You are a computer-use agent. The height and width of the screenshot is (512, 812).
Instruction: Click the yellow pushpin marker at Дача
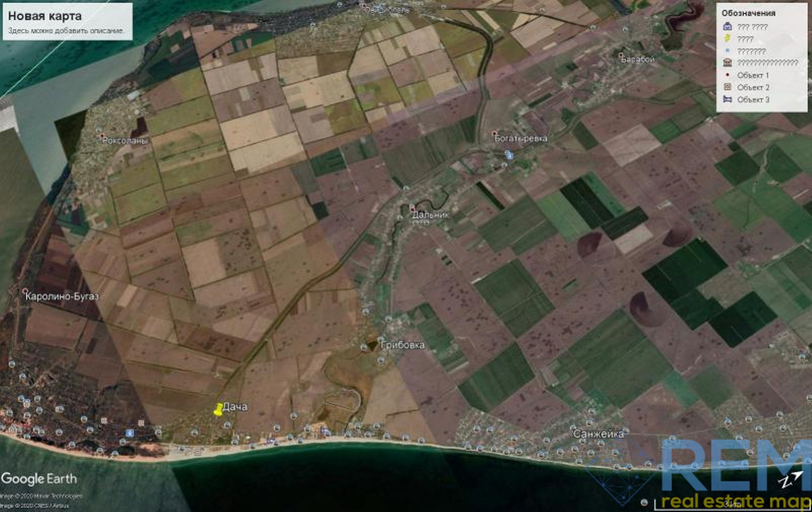[x=218, y=409]
